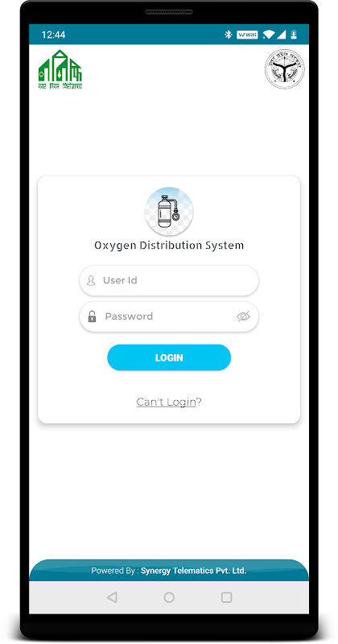Viewport: 338px width, 644px height.
Task: Tap the Bluetooth status bar icon
Action: tap(229, 35)
